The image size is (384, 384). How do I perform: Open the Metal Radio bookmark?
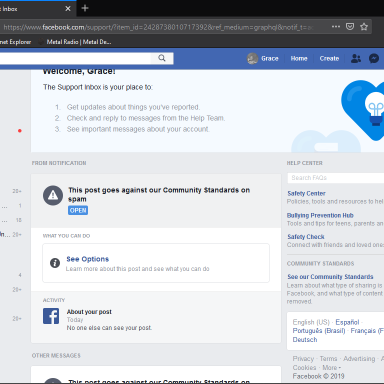pyautogui.click(x=75, y=42)
